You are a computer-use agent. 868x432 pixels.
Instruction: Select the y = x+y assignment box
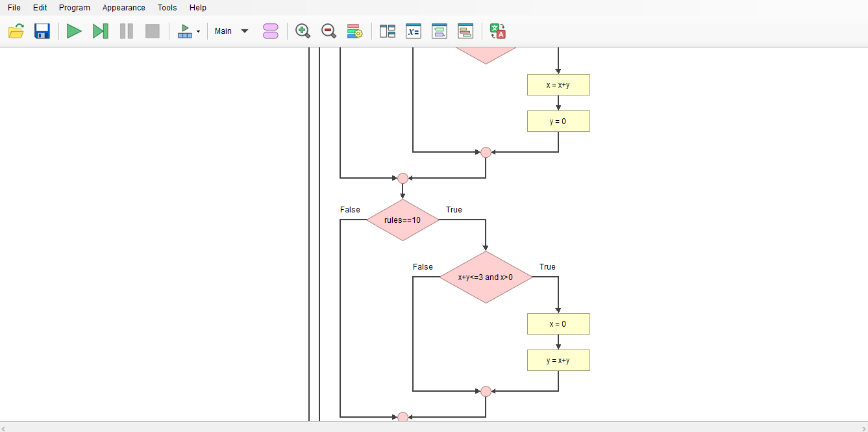point(558,361)
